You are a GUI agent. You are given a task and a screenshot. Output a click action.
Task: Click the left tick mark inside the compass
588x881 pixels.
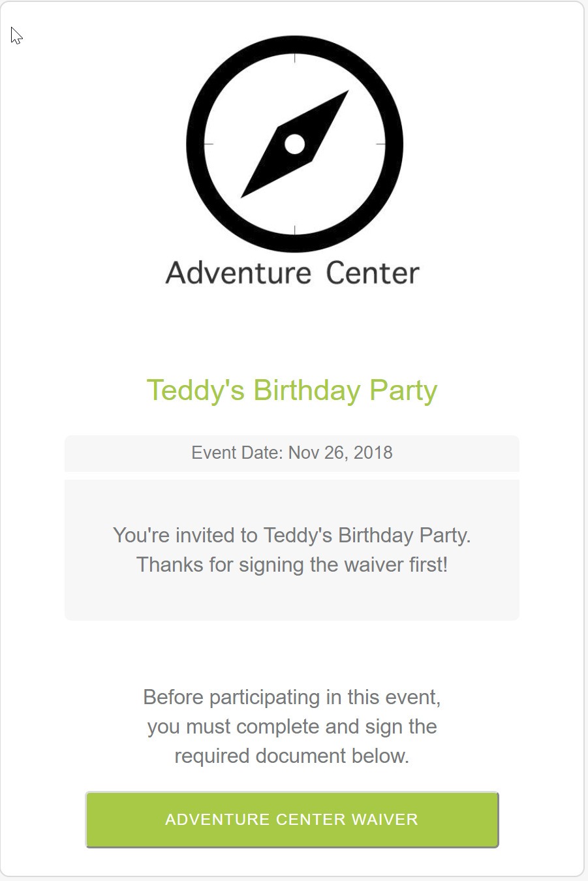point(209,144)
